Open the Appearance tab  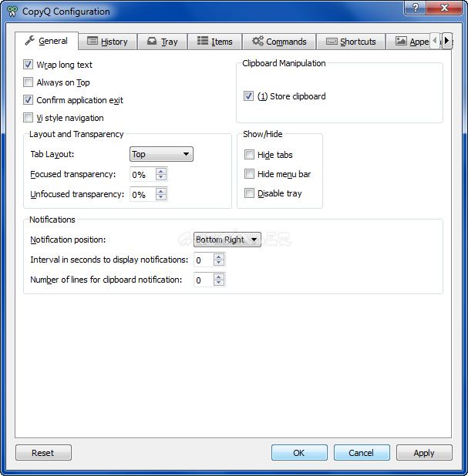(409, 42)
